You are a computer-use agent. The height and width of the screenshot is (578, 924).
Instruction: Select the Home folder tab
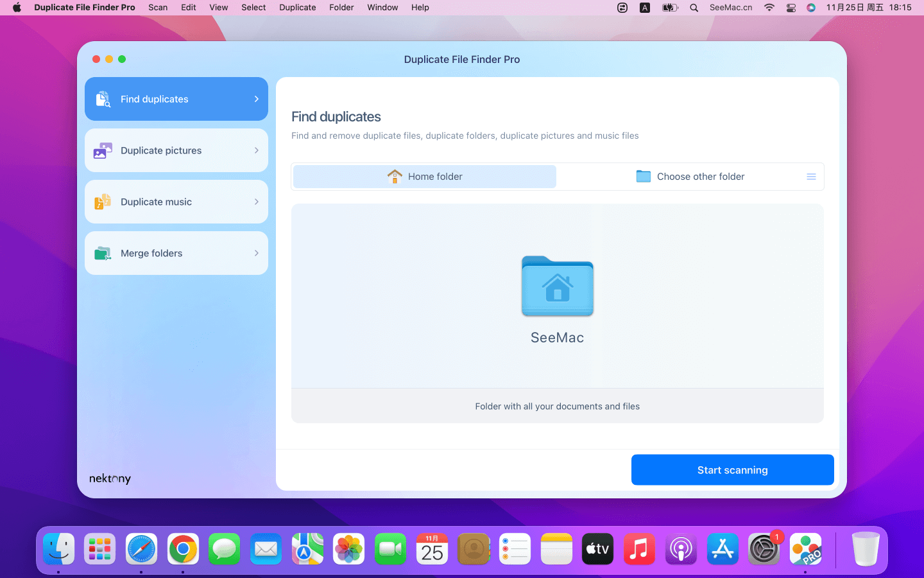point(425,177)
